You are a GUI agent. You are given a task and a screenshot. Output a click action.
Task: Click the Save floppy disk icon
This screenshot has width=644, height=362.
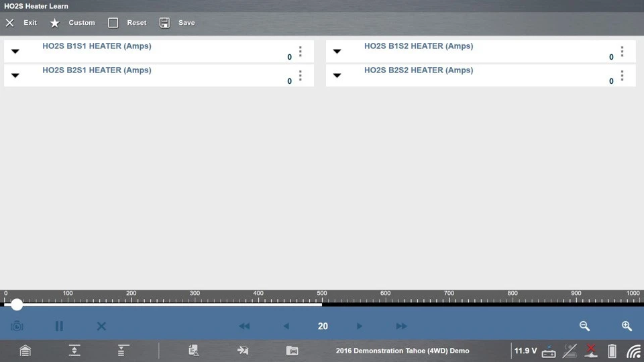pyautogui.click(x=164, y=23)
